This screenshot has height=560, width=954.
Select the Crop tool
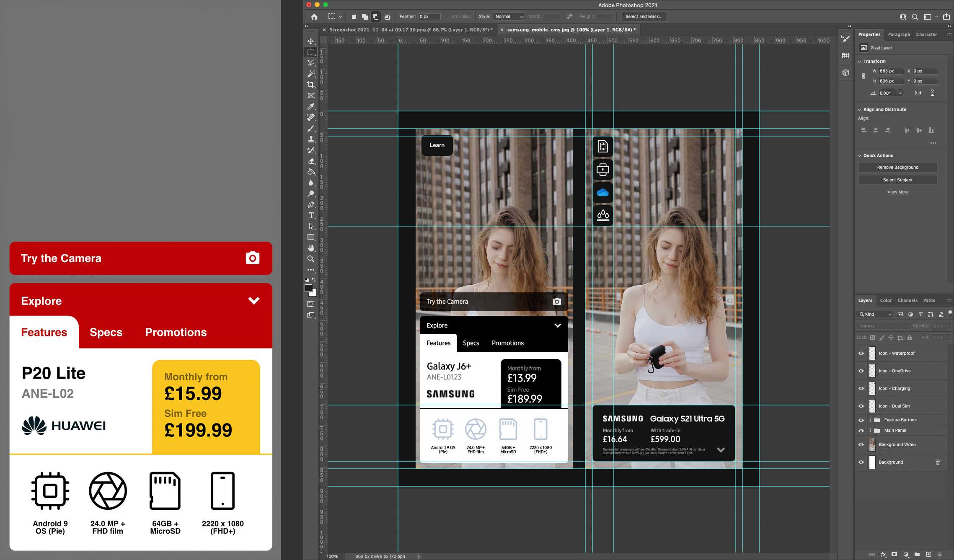coord(311,85)
